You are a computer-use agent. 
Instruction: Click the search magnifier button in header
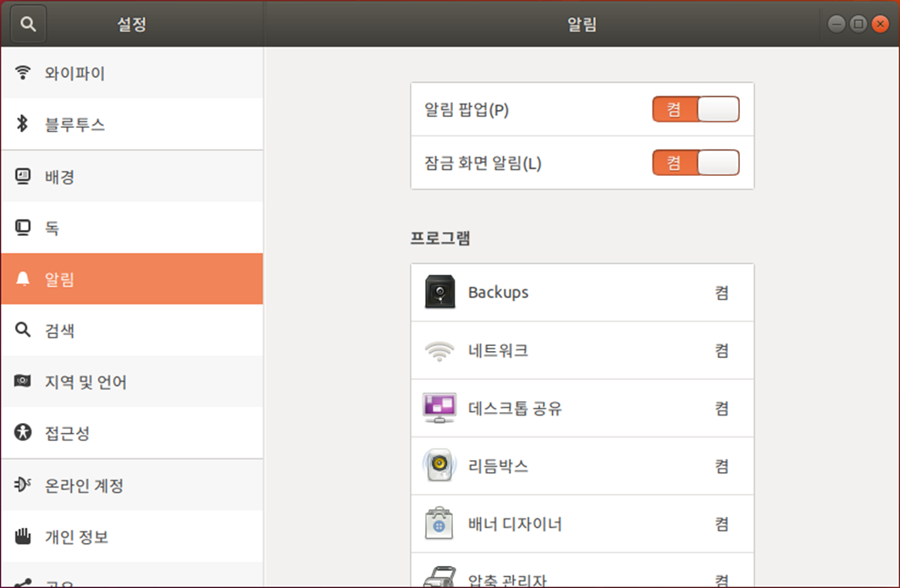click(28, 25)
